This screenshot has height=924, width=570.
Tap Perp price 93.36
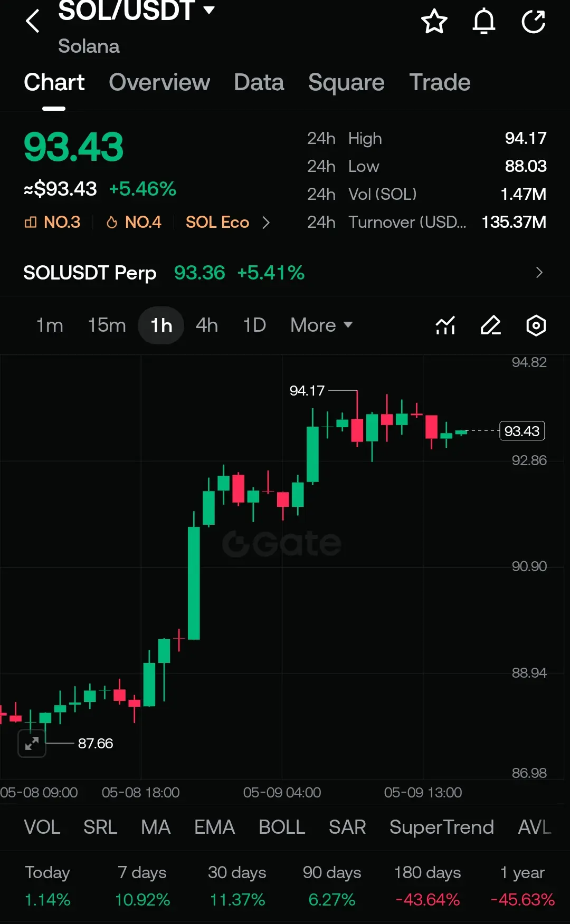click(199, 273)
